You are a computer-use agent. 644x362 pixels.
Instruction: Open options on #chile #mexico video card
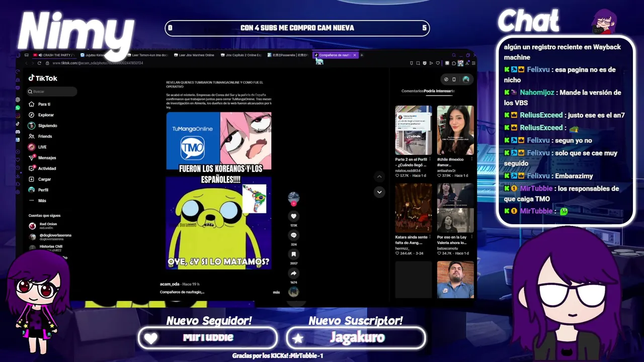coord(472,159)
